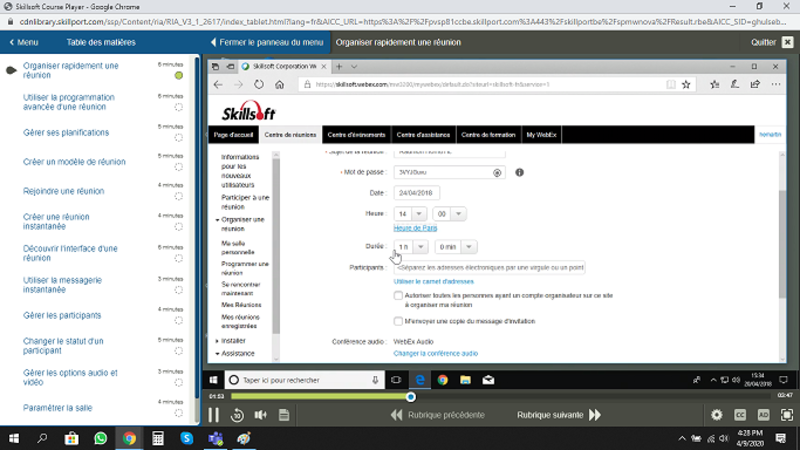Expand the Installer sidebar item
This screenshot has height=450, width=800.
click(217, 341)
